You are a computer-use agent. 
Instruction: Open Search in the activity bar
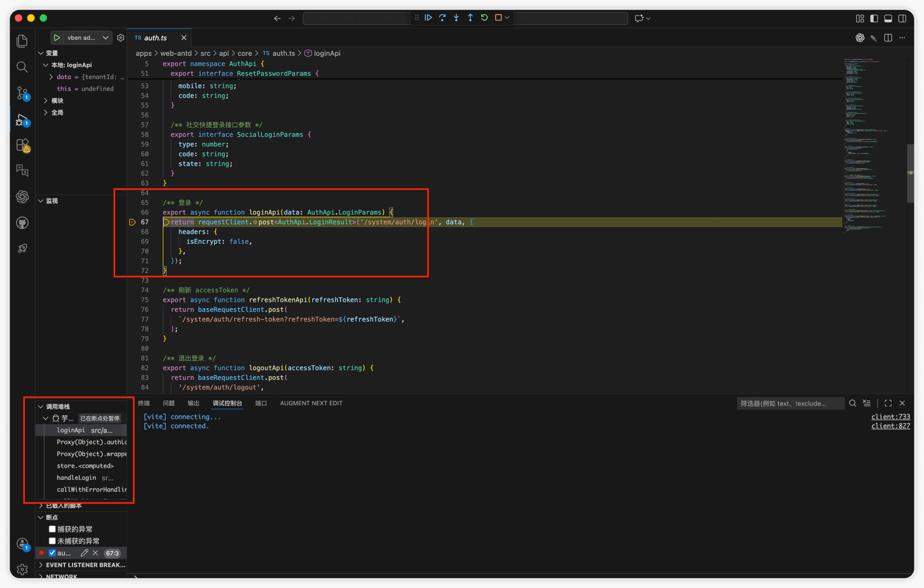coord(22,67)
